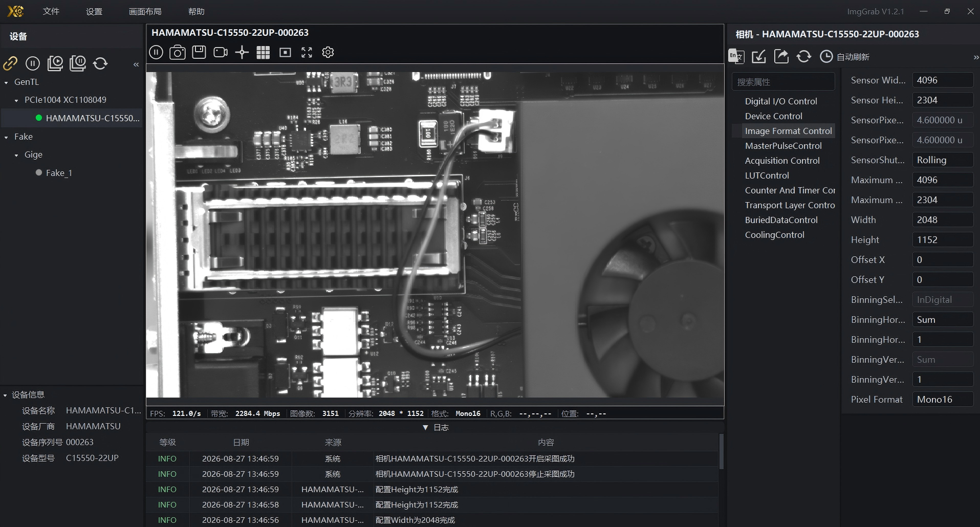Screen dimensions: 980x527
Task: Select the CoolingControl category
Action: pyautogui.click(x=775, y=235)
